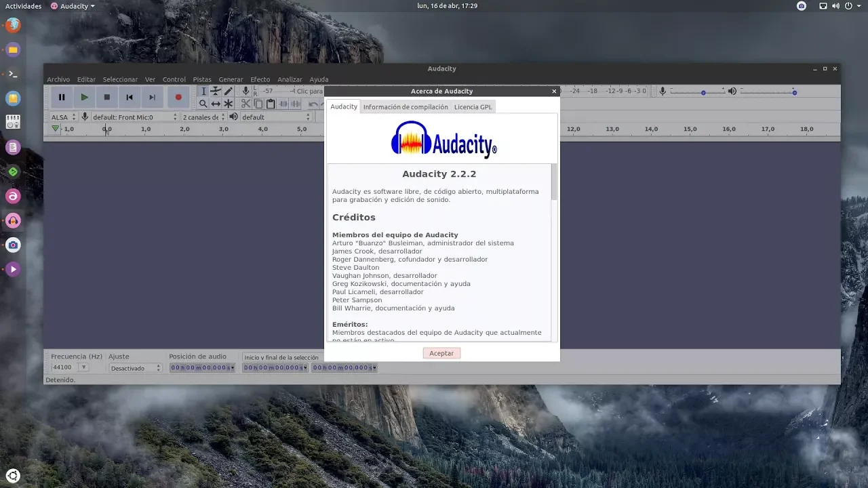Click the green playhead triangle on timeline
Viewport: 868px width, 488px height.
click(x=56, y=129)
